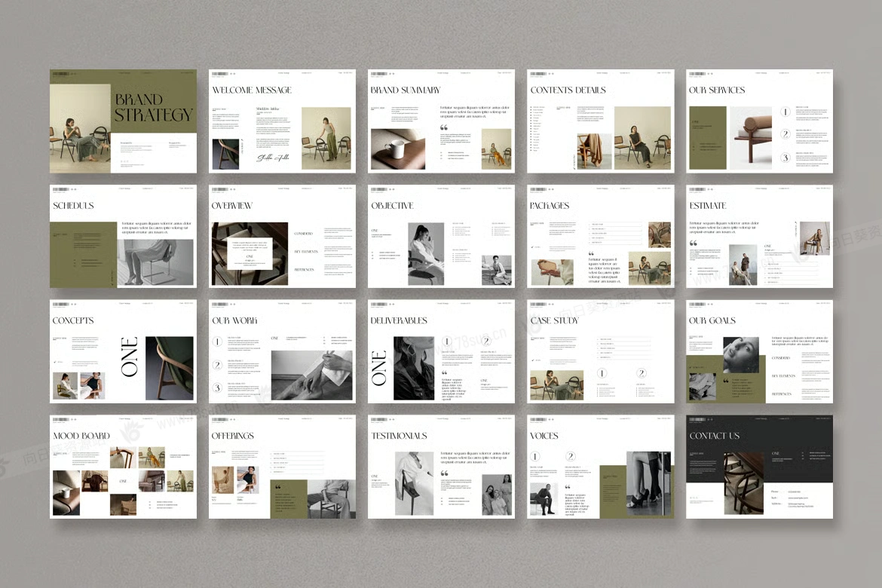Click the quote mark icon on Testimonials slide
This screenshot has width=882, height=588.
click(444, 473)
